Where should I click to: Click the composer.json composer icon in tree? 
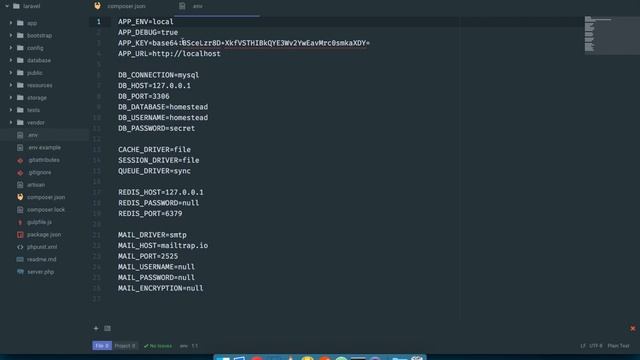(x=20, y=197)
